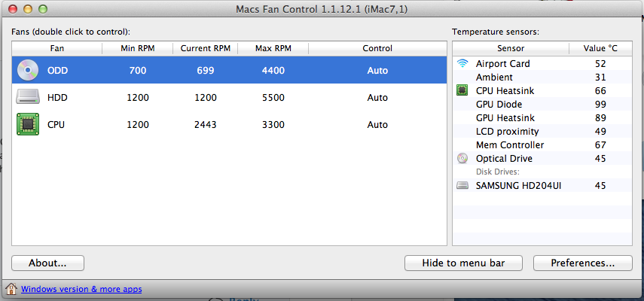
Task: Click the CPU Heatsink chip icon
Action: point(462,90)
